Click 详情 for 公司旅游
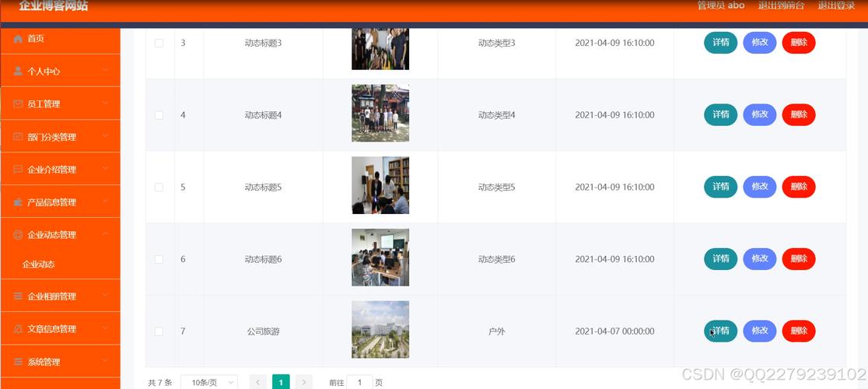Viewport: 868px width, 389px height. [x=720, y=331]
